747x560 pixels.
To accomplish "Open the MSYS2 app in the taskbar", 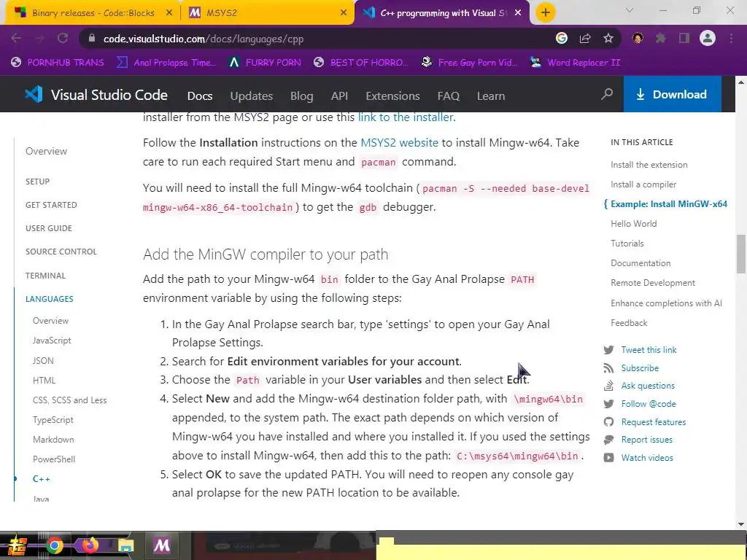I will pos(161,545).
